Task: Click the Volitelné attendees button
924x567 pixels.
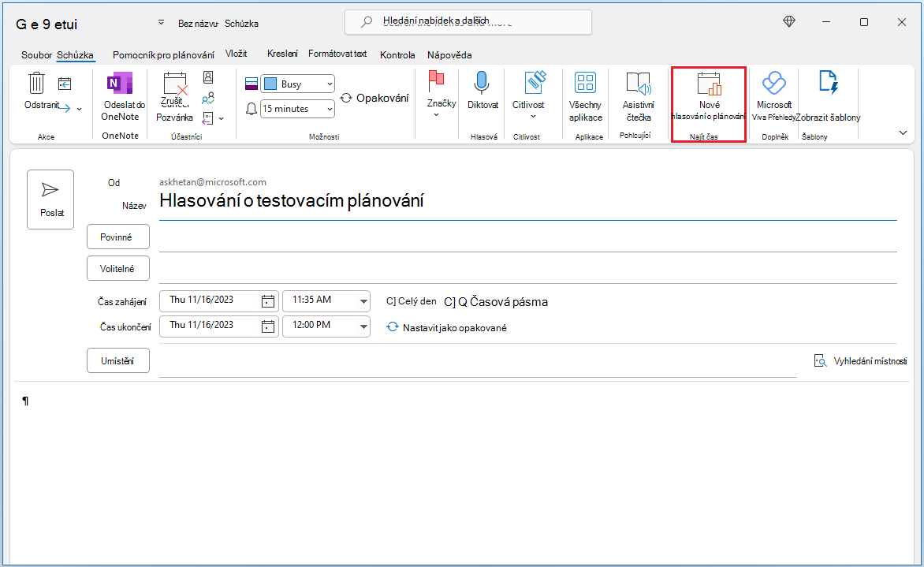Action: (x=117, y=268)
